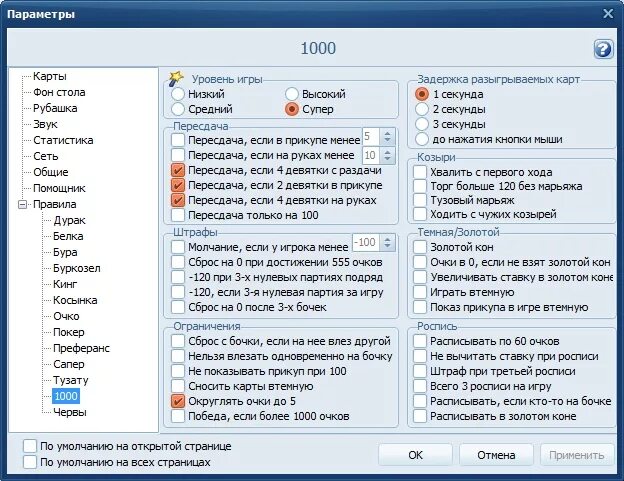Set card delay to 2 секунды

(422, 109)
